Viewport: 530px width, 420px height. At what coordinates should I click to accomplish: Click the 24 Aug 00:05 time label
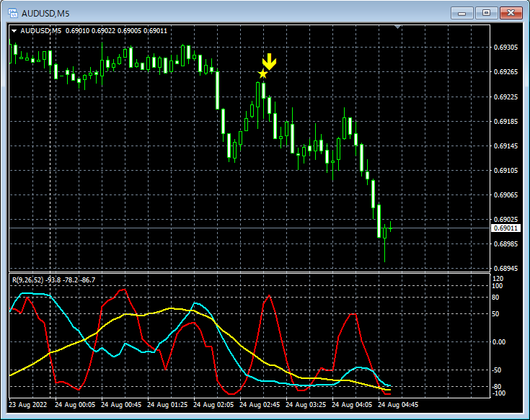point(75,404)
